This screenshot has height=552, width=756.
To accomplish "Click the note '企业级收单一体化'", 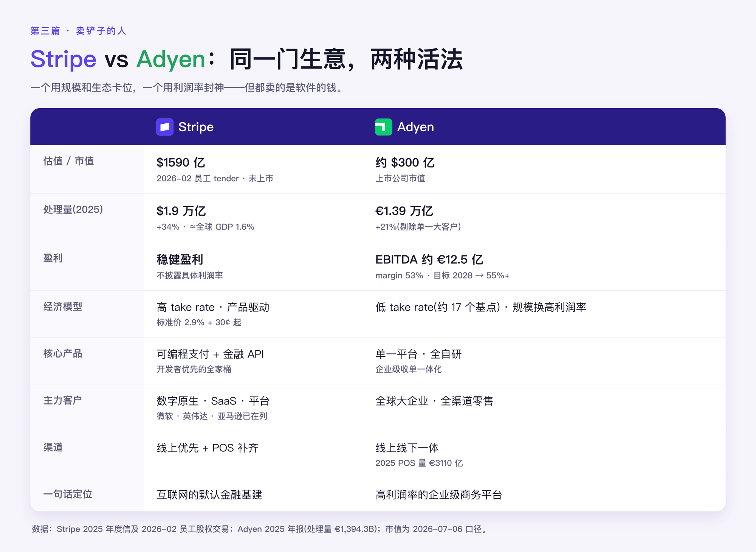I will (408, 369).
